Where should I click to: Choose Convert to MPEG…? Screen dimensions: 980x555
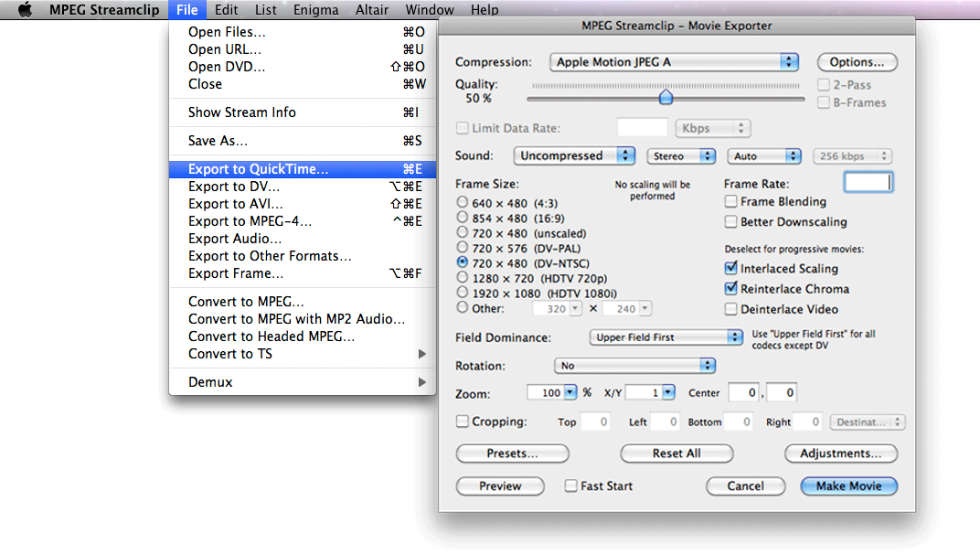click(x=303, y=302)
